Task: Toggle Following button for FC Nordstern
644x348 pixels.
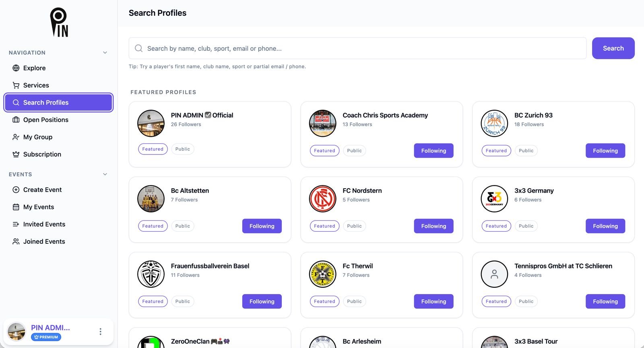Action: 433,226
